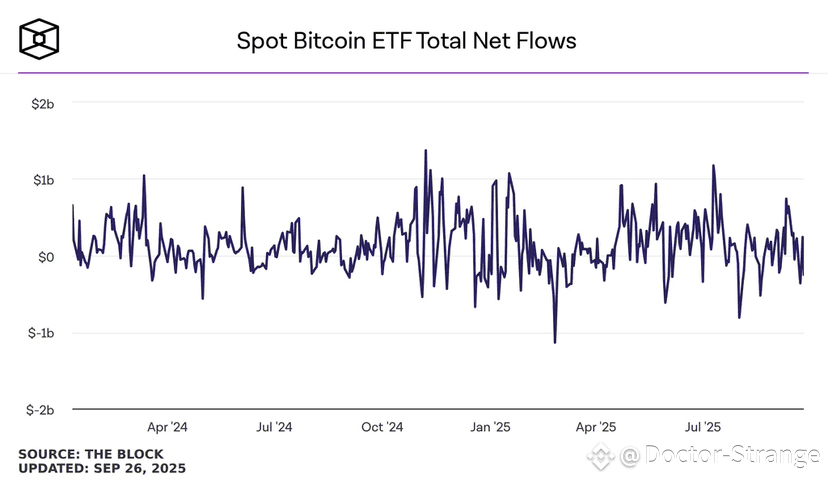This screenshot has width=828, height=482.
Task: Click the Updated Sep 26, 2025 text
Action: coord(102,468)
